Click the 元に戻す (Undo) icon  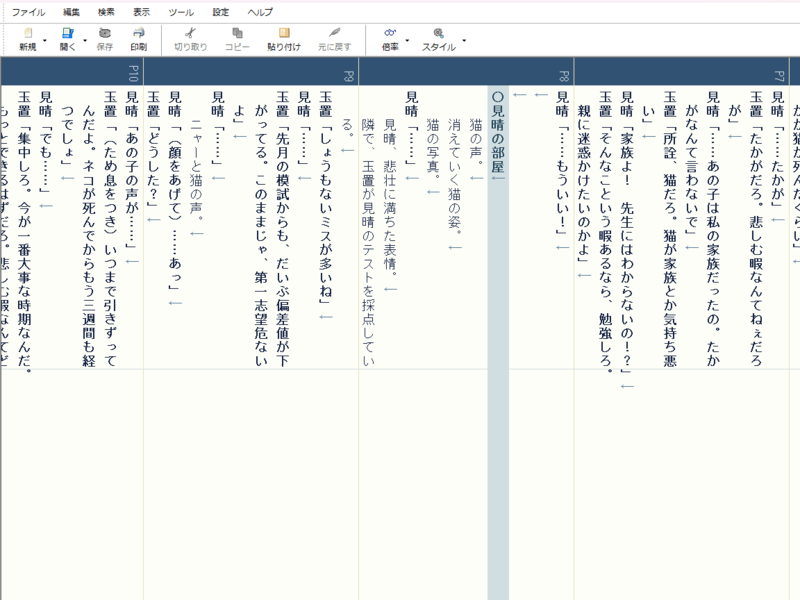(334, 34)
